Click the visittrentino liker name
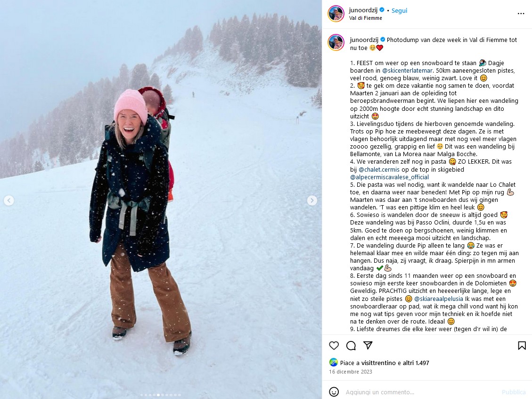The image size is (532, 399). click(378, 363)
